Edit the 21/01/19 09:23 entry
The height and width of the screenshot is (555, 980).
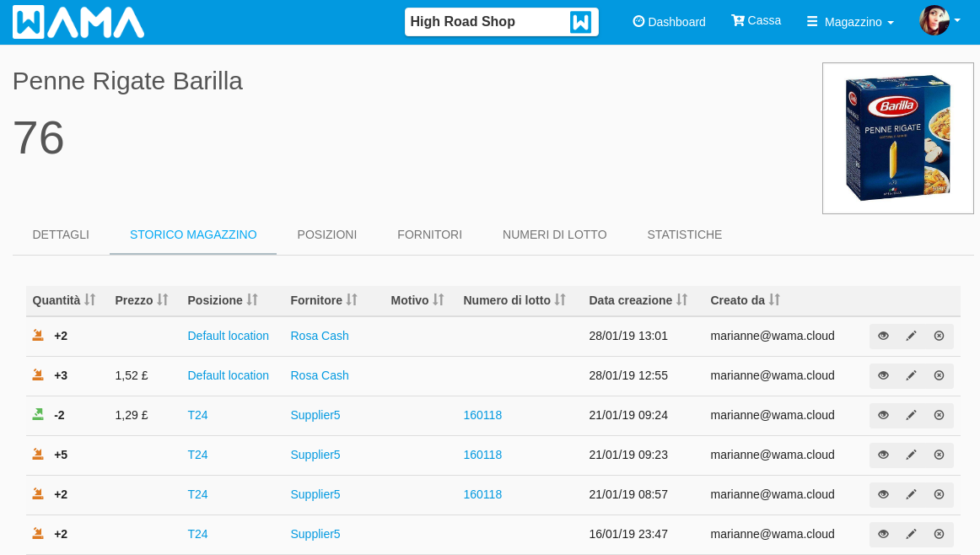click(x=911, y=455)
